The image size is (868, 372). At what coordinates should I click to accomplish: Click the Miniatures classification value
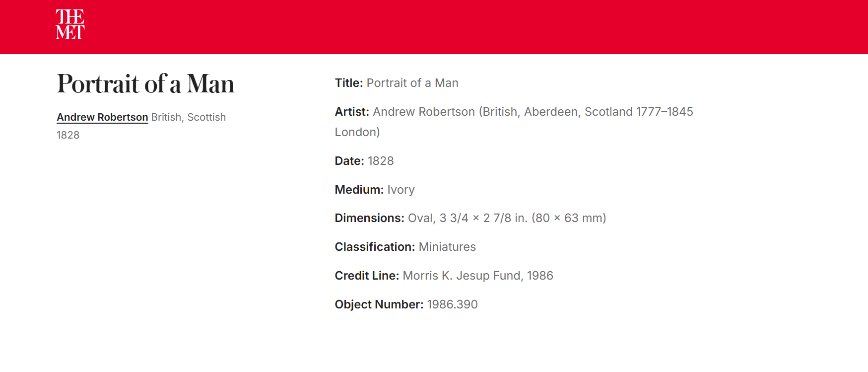point(447,247)
